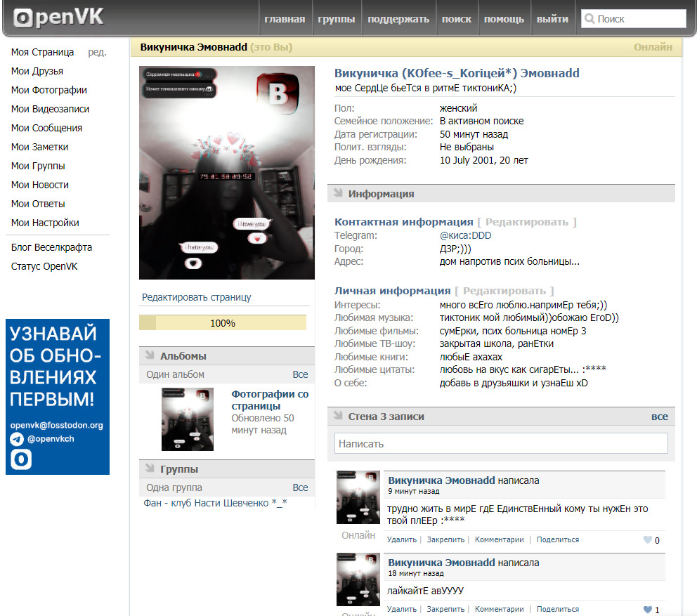Click Telegram icon in blue banner
The width and height of the screenshot is (697, 616).
coord(17,439)
